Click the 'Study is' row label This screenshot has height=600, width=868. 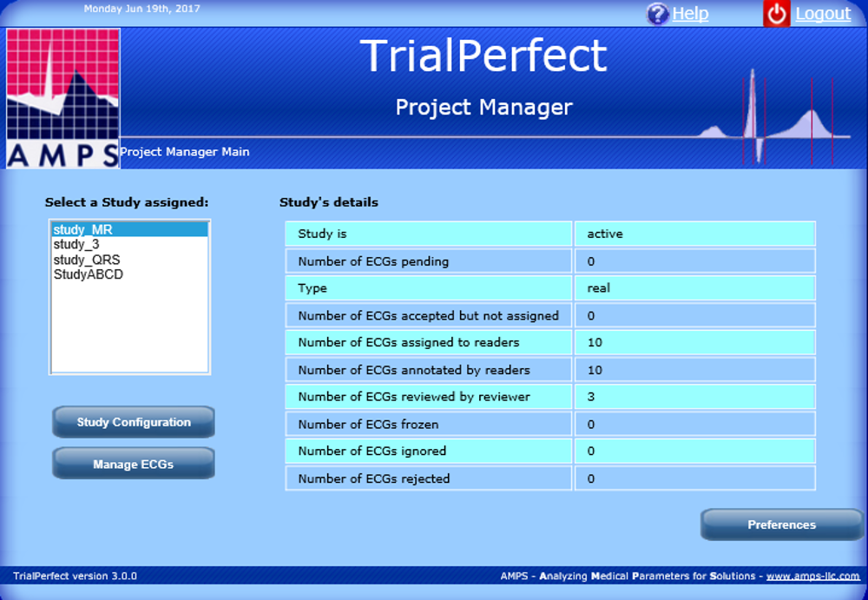322,234
